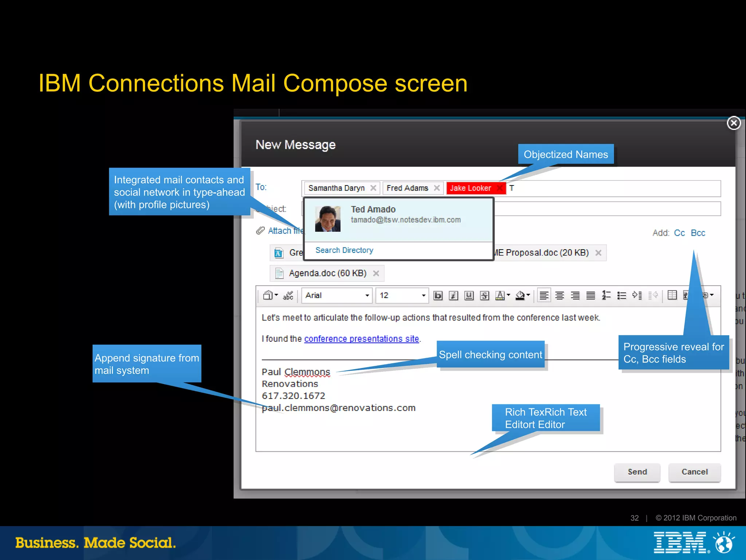Screen dimensions: 746x560
Task: Close the New Message dialog
Action: [x=734, y=123]
